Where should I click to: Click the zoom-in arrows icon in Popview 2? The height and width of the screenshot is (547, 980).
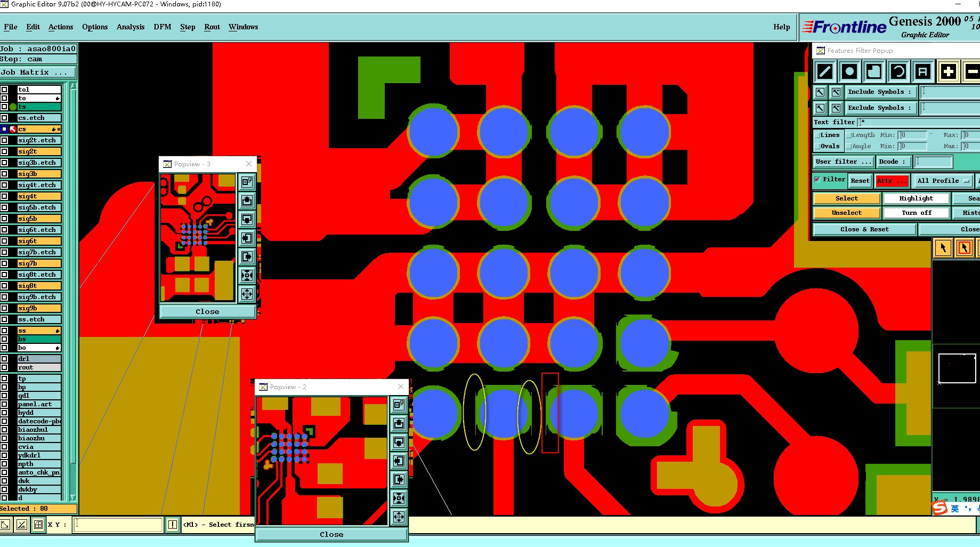pyautogui.click(x=399, y=498)
